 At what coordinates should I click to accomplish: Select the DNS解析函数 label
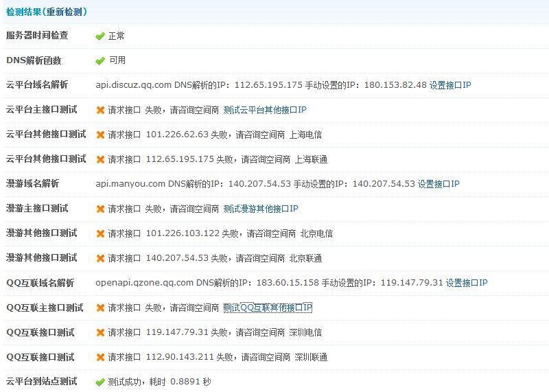(34, 60)
